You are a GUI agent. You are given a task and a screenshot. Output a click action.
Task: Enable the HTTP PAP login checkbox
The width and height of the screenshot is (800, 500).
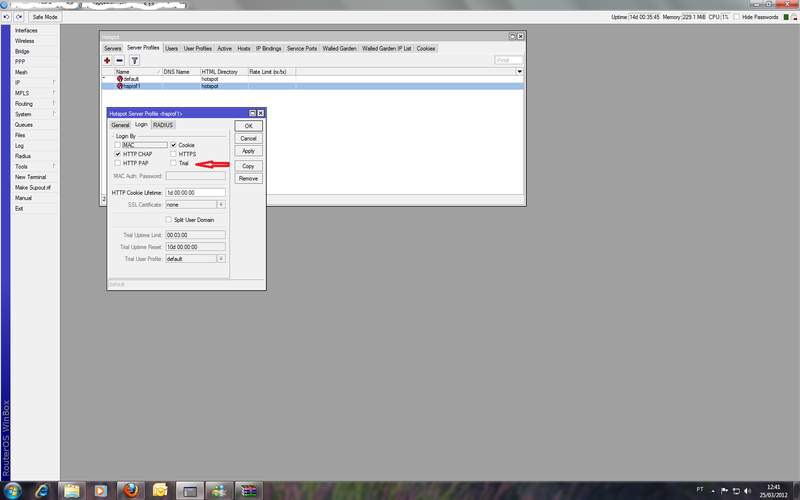(118, 163)
